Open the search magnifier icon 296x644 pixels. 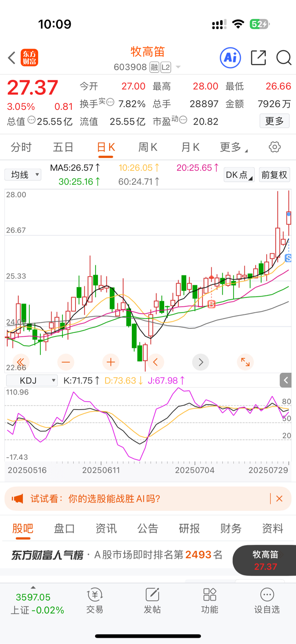(284, 58)
